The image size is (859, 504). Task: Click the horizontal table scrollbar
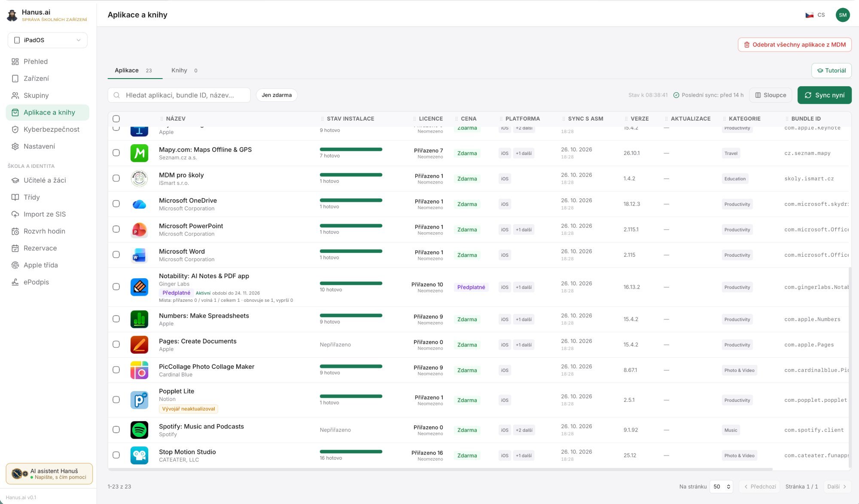440,469
